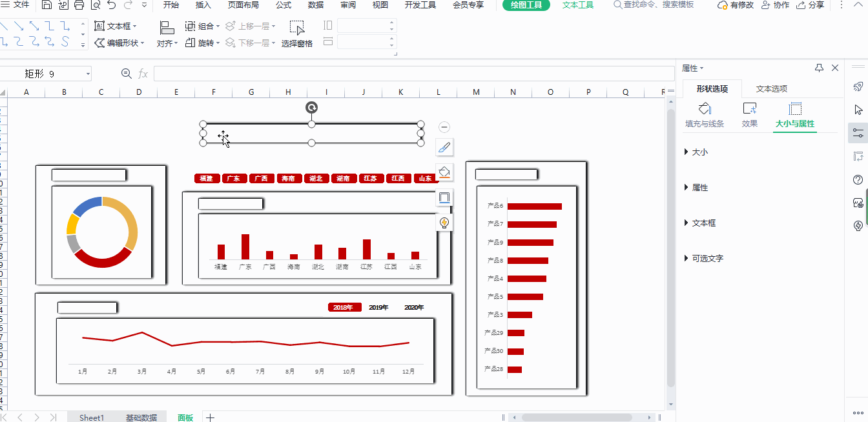This screenshot has height=422, width=868.
Task: Open the 插入 (Insert) ribbon tab
Action: (x=203, y=5)
